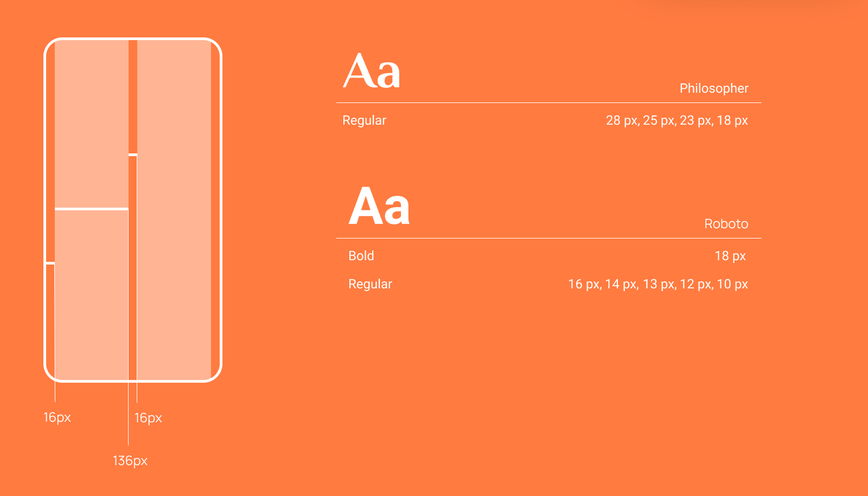868x496 pixels.
Task: Click the serif Philosopher "Aa" sample
Action: coord(372,71)
